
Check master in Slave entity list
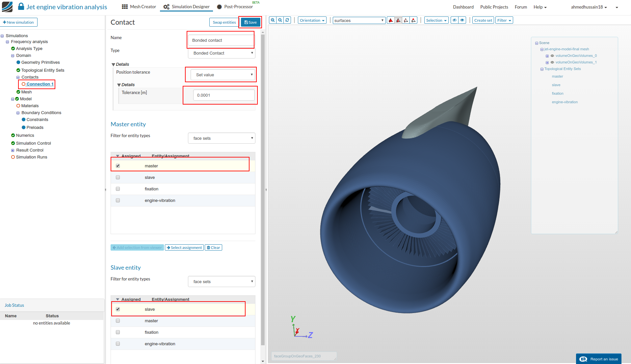point(118,321)
